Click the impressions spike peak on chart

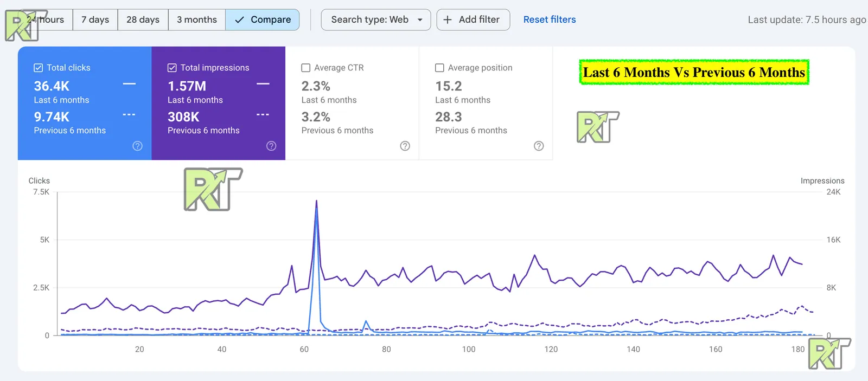(x=316, y=201)
